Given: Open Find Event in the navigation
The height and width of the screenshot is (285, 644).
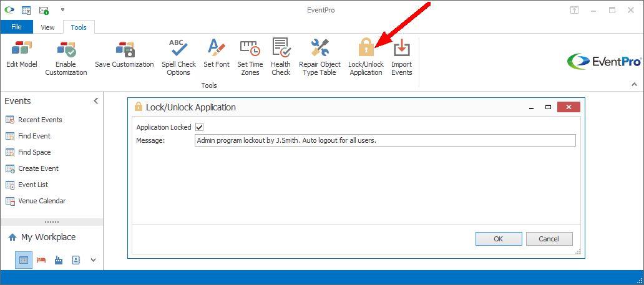Looking at the screenshot, I should [28, 136].
